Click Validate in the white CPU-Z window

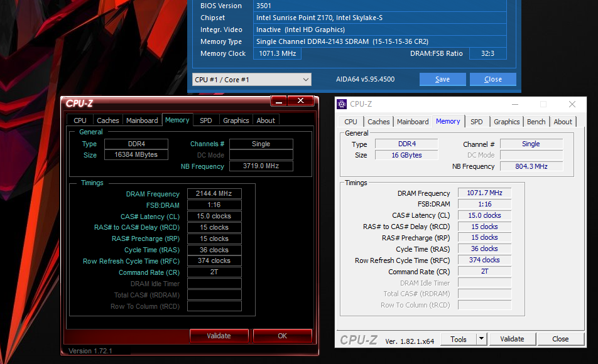click(x=512, y=339)
